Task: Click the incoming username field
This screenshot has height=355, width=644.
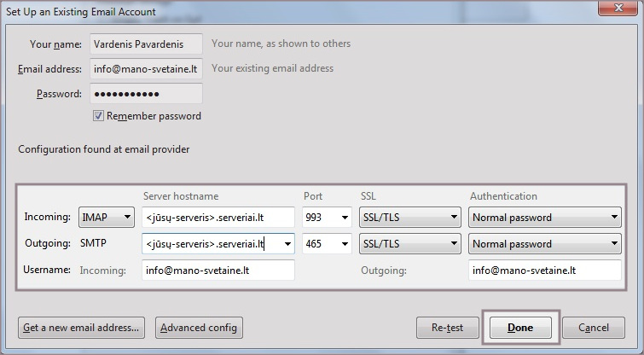Action: point(218,271)
